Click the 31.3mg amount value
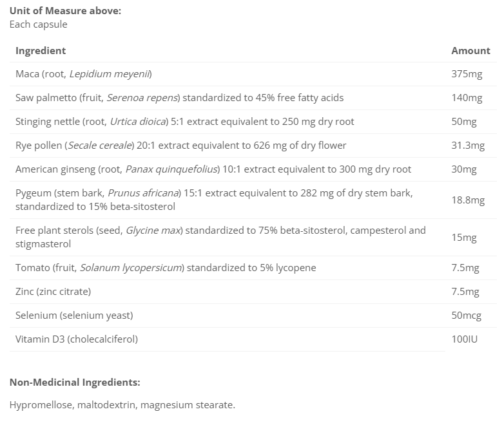This screenshot has width=504, height=425. (x=468, y=146)
